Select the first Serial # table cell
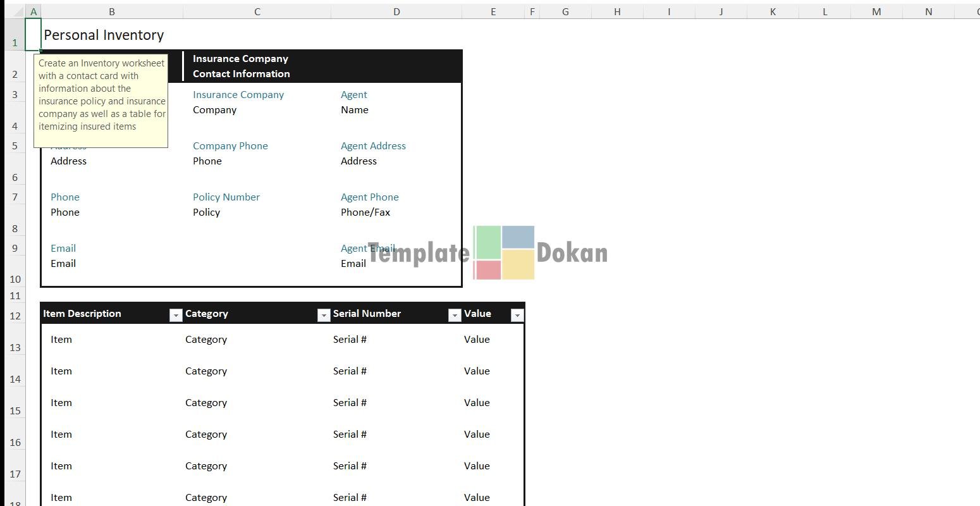The image size is (980, 506). click(x=350, y=340)
